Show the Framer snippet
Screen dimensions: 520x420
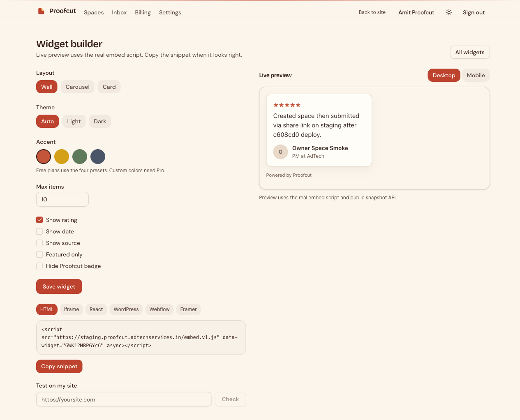coord(189,309)
